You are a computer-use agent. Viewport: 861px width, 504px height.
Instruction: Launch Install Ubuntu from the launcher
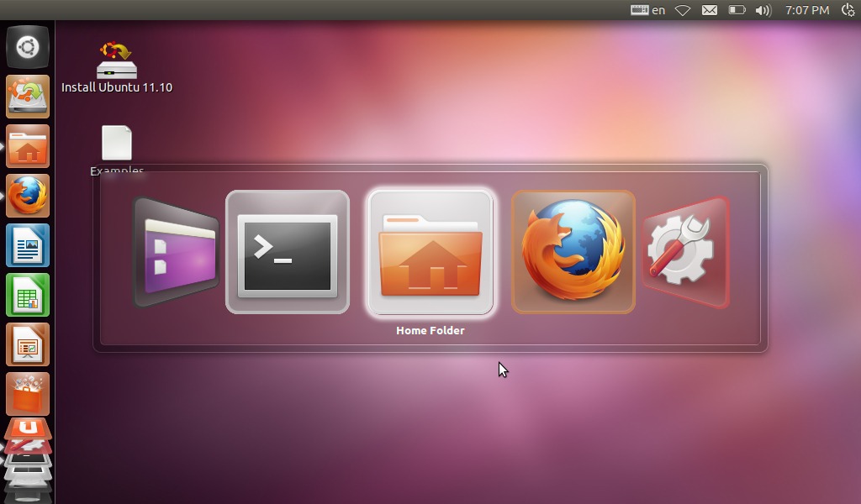click(x=28, y=97)
